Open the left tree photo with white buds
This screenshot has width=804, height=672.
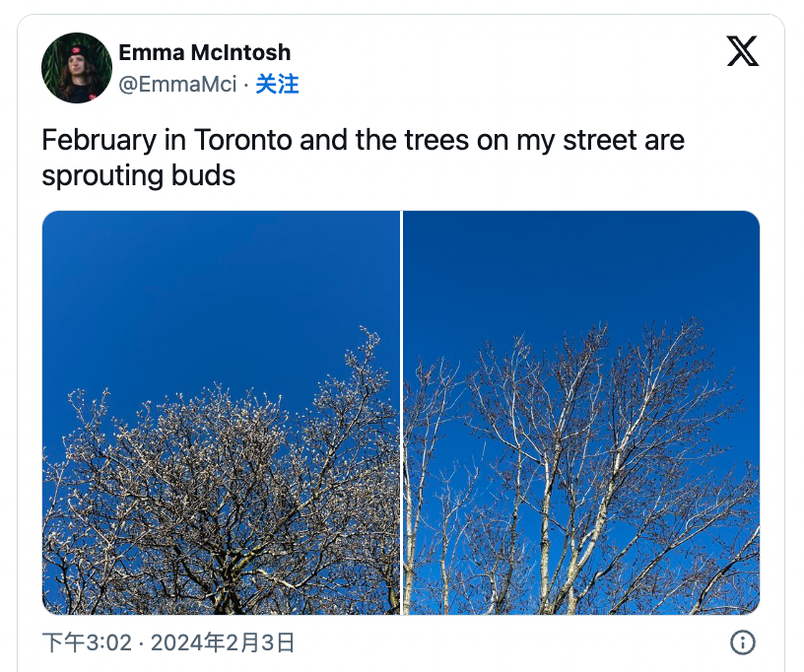coord(221,413)
